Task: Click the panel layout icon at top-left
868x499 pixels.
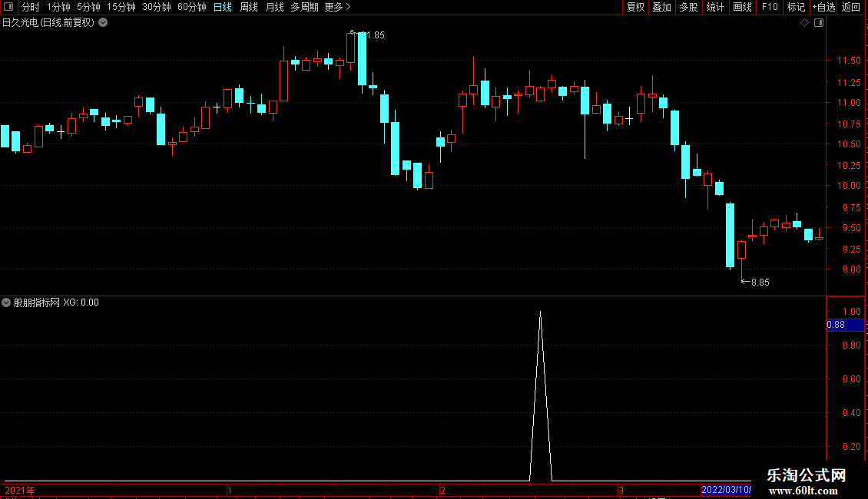Action: tap(8, 7)
